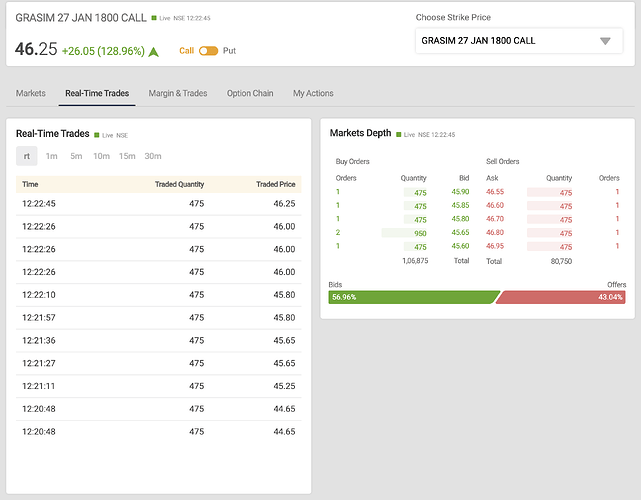Click bid price 45.90

460,192
